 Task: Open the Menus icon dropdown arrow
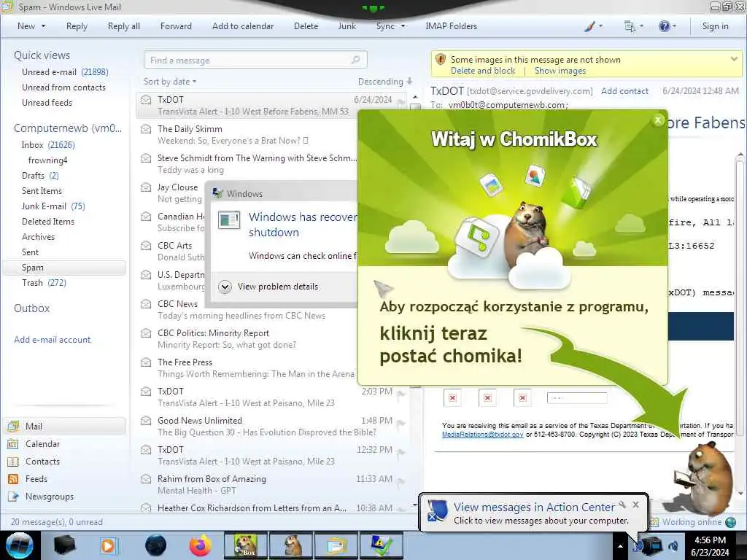pos(641,26)
